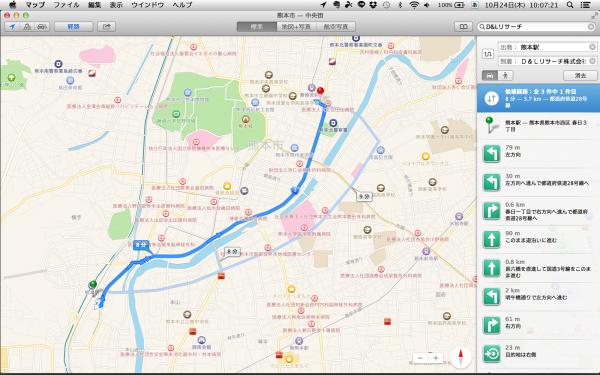
Task: Click the 経路 directions button
Action: point(73,27)
